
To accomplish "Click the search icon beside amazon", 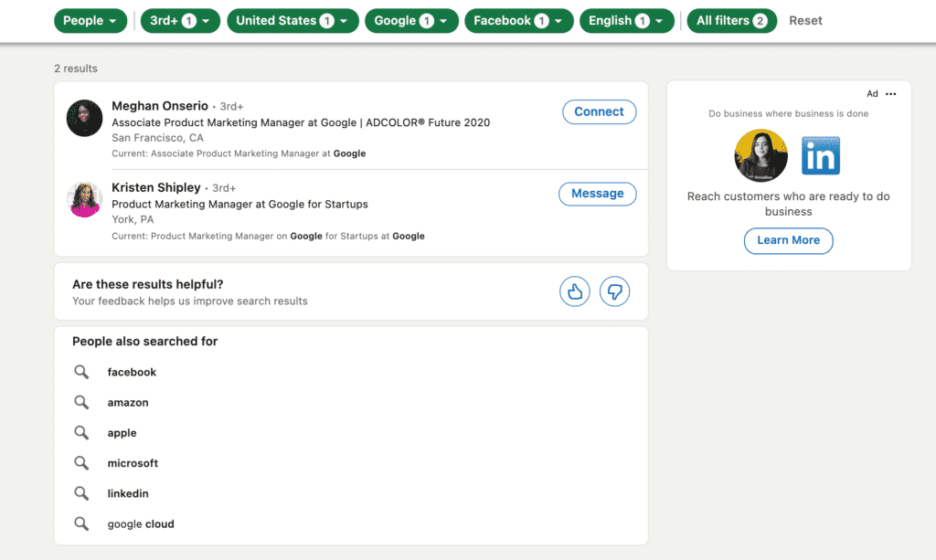I will click(x=81, y=403).
